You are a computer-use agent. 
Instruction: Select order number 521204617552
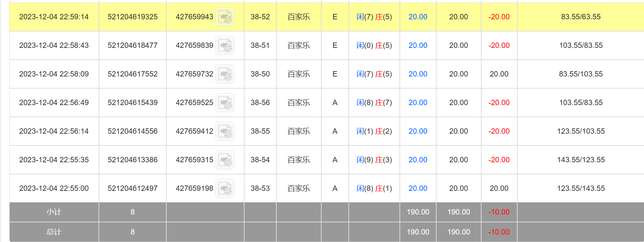[x=132, y=74]
